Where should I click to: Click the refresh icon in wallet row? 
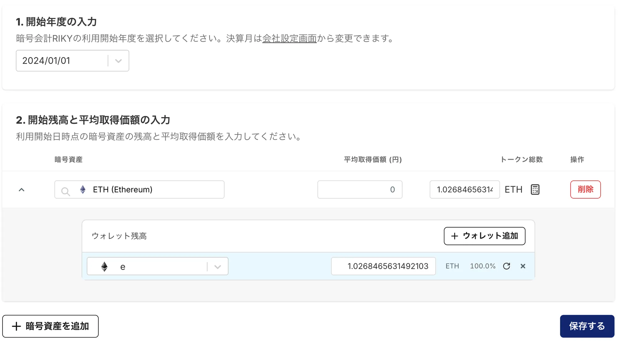pos(506,266)
